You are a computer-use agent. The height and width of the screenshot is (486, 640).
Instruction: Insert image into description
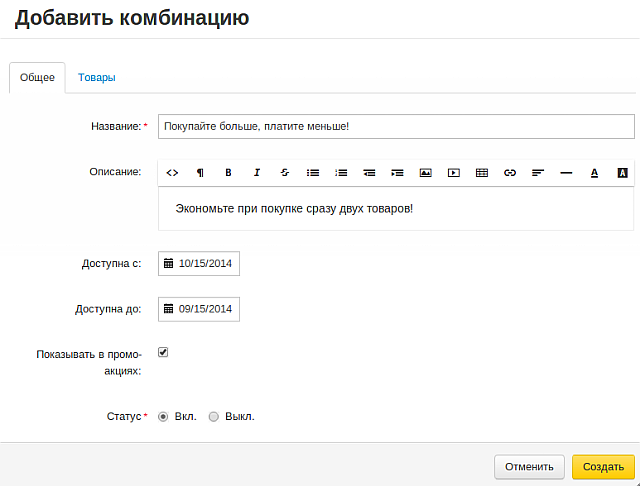(426, 173)
